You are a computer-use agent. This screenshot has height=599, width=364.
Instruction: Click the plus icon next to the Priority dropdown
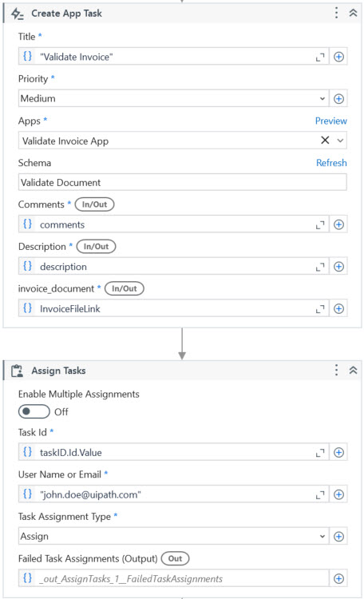(338, 99)
